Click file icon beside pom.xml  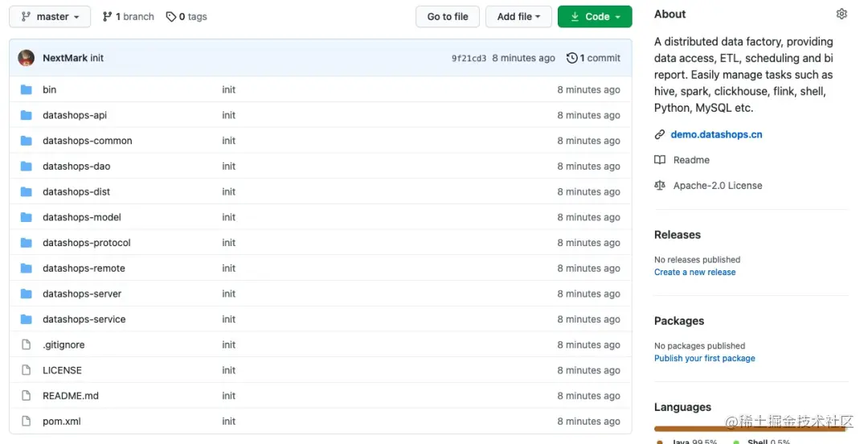[26, 421]
